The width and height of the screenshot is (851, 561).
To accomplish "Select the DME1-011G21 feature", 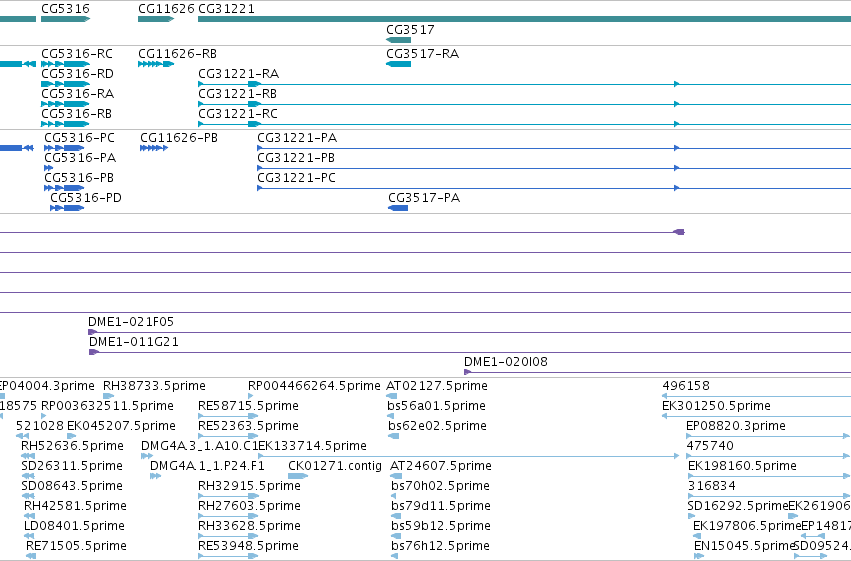I will pyautogui.click(x=134, y=342).
